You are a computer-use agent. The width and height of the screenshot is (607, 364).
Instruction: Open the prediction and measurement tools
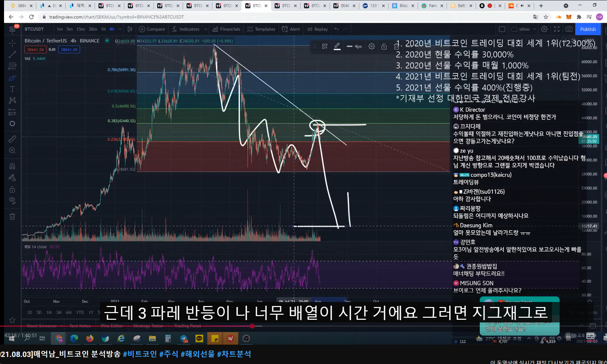(12, 112)
